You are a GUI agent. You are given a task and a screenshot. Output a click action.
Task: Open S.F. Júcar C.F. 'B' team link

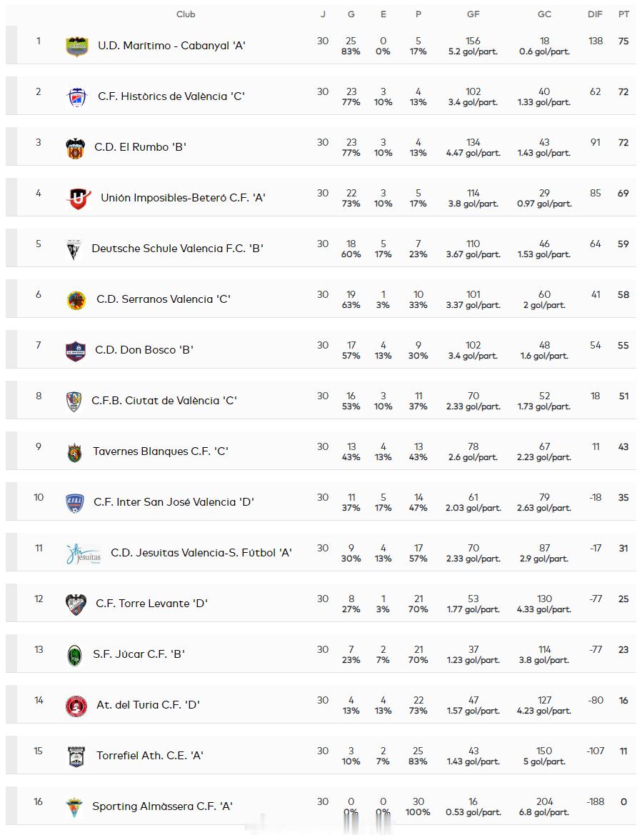coord(139,654)
